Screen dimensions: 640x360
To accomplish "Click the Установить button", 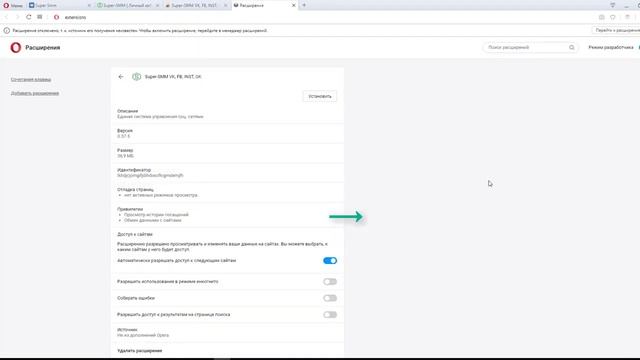I will click(320, 96).
